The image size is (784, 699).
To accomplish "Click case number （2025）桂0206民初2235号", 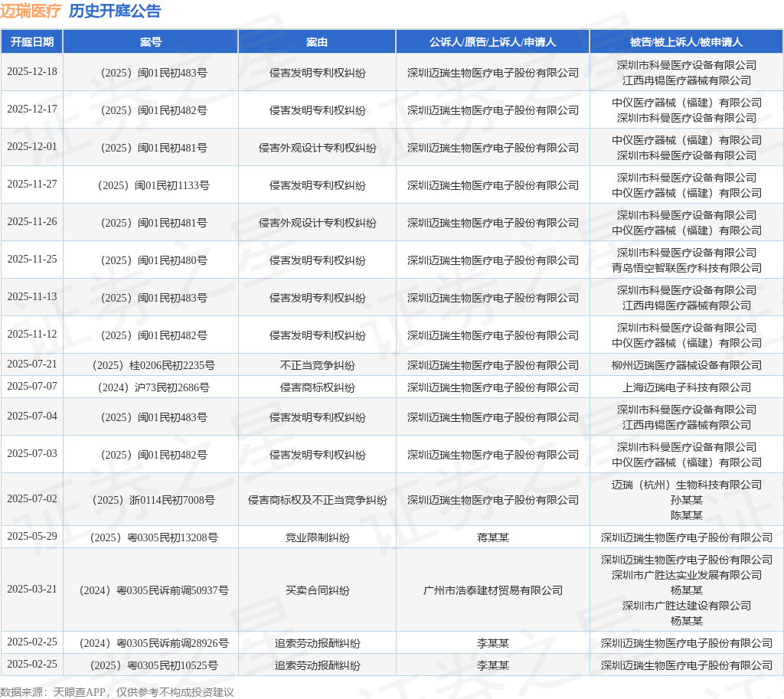I will click(x=153, y=365).
